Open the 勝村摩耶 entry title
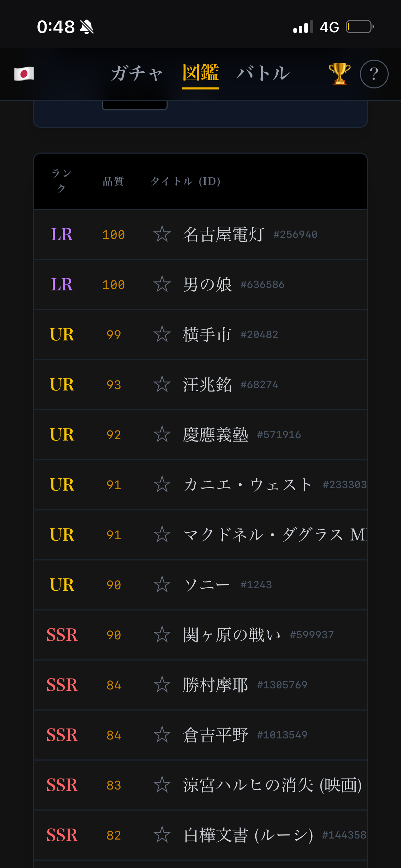Viewport: 401px width, 868px height. (216, 685)
